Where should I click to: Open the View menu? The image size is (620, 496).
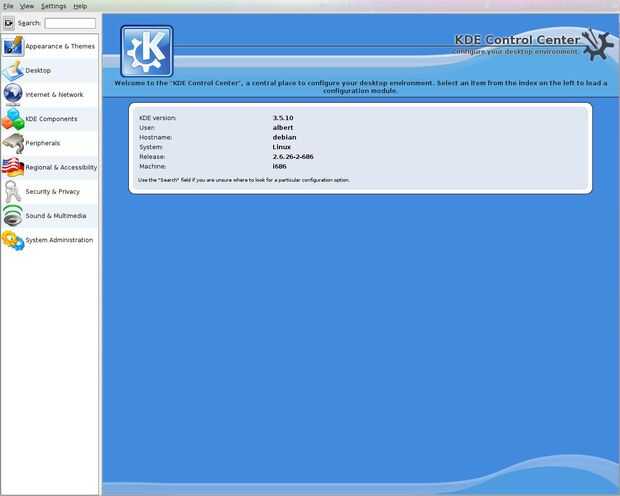pyautogui.click(x=27, y=6)
